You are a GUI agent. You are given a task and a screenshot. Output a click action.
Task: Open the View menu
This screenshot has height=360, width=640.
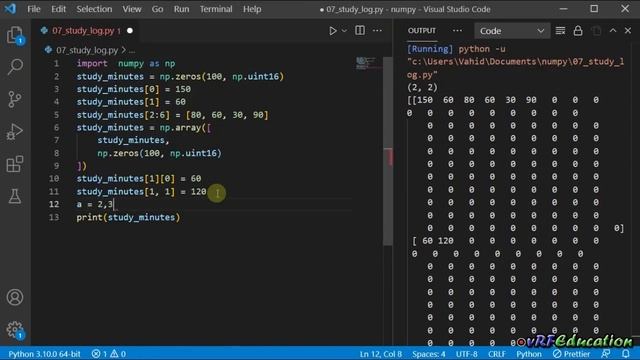pyautogui.click(x=132, y=9)
